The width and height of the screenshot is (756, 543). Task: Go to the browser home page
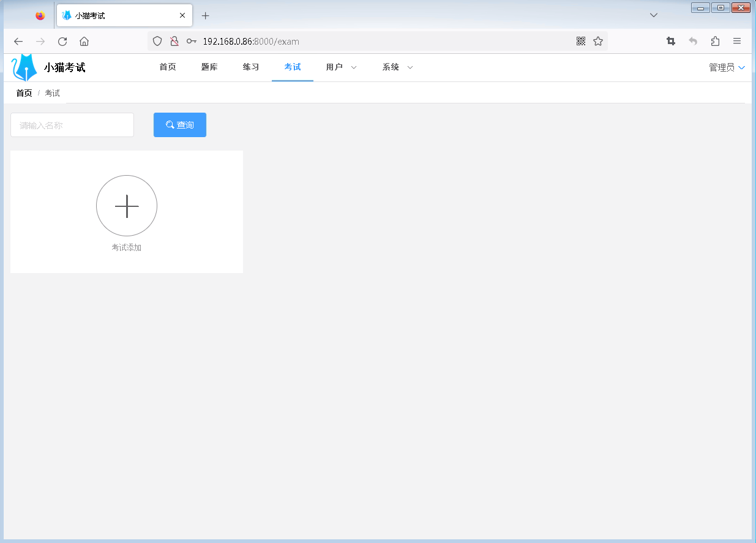(x=84, y=41)
